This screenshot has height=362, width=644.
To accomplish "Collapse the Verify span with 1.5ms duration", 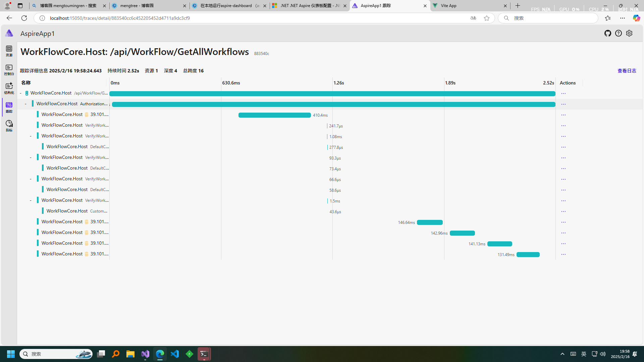I will pyautogui.click(x=31, y=200).
